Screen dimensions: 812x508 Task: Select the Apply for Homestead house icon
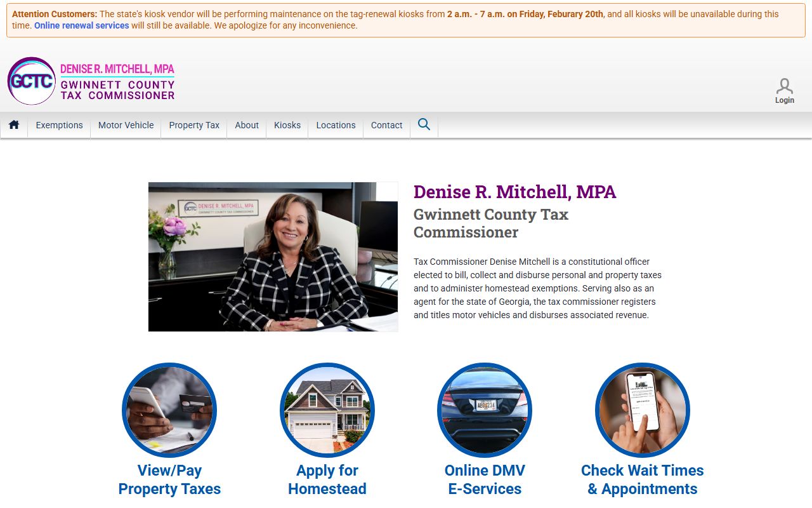point(327,410)
